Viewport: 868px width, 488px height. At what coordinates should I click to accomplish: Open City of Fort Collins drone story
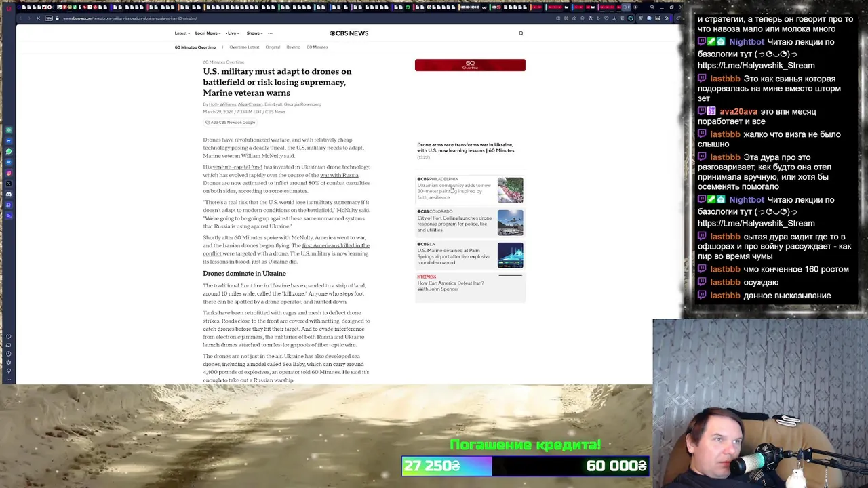coord(454,224)
